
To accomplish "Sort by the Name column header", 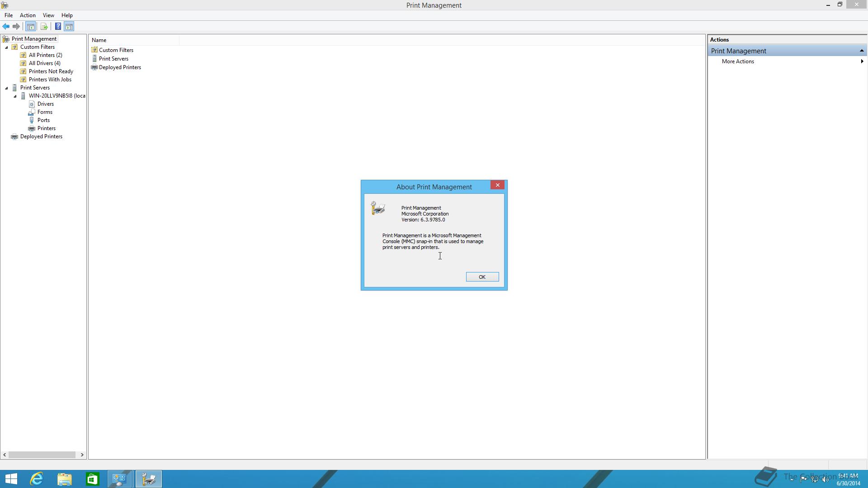I will [135, 40].
